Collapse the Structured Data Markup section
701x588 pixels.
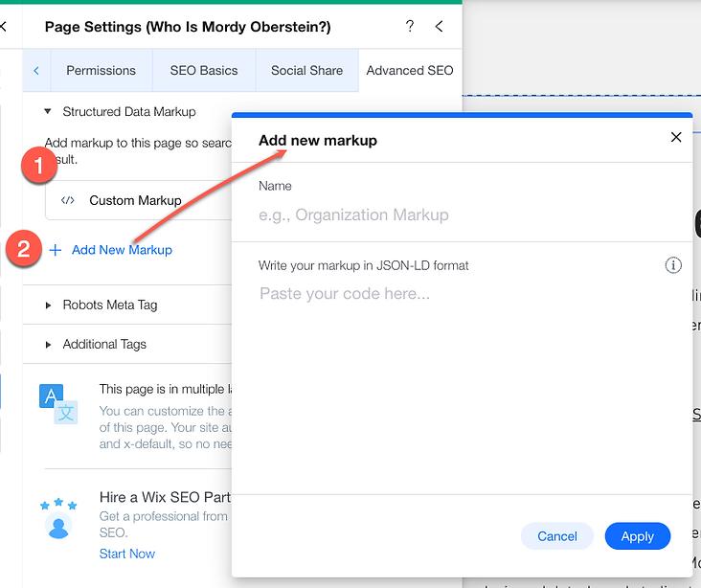tap(48, 111)
